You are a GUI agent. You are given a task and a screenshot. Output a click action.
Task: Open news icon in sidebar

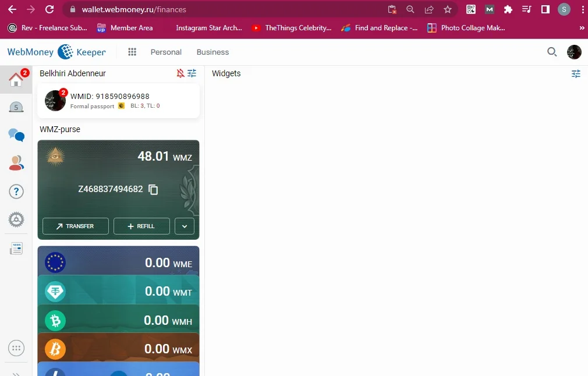coord(16,248)
